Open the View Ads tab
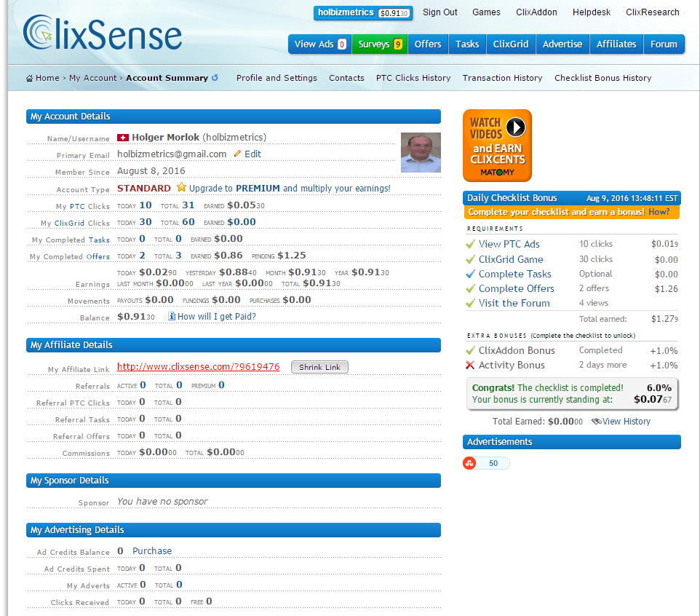700x616 pixels. 319,44
